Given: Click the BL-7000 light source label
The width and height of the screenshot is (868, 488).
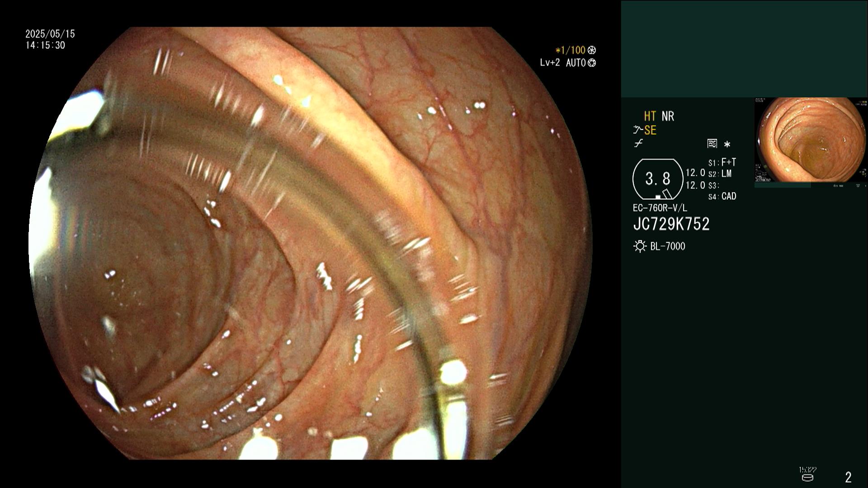Looking at the screenshot, I should (668, 246).
